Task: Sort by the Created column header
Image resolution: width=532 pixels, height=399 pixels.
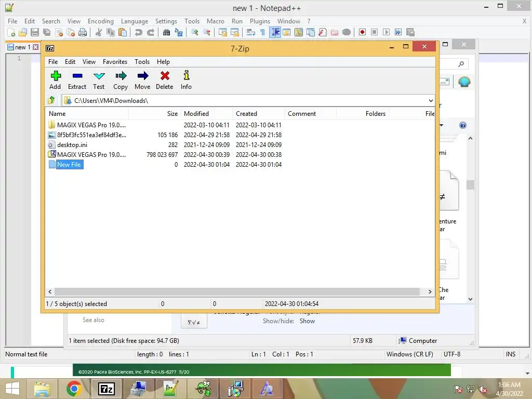Action: point(258,114)
